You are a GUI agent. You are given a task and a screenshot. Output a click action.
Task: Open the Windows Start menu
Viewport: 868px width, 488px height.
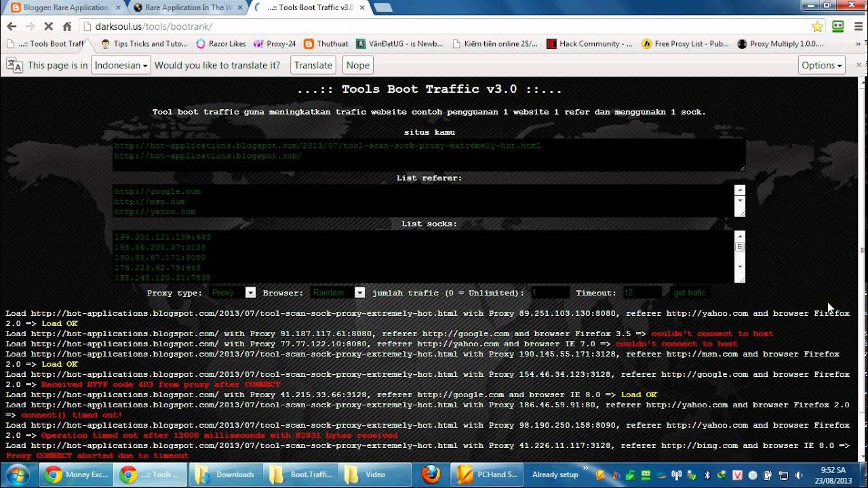pos(18,474)
